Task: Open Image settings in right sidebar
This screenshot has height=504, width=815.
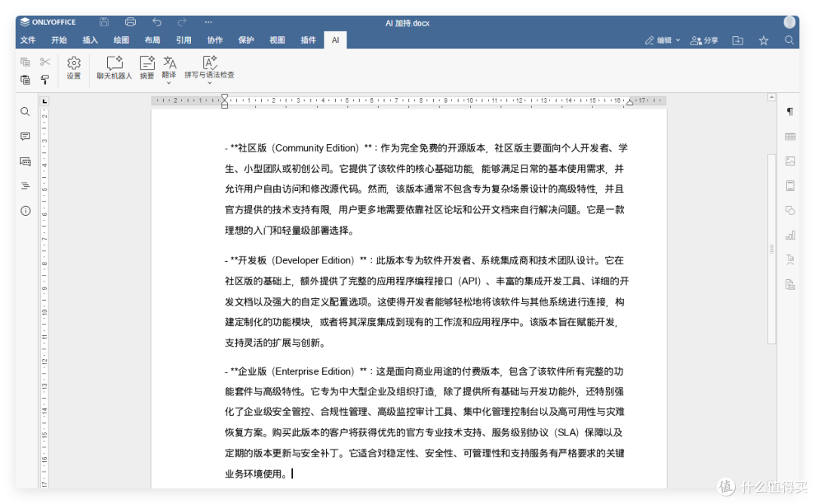Action: pos(790,161)
